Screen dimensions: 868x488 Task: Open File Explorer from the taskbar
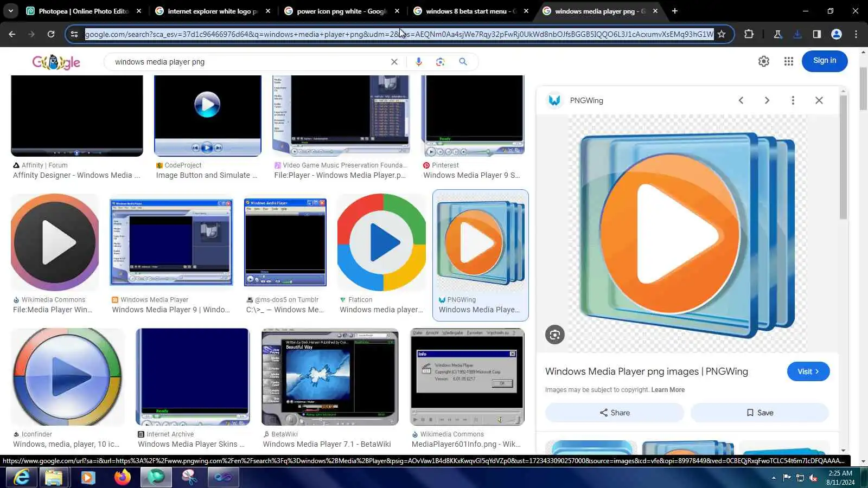54,477
